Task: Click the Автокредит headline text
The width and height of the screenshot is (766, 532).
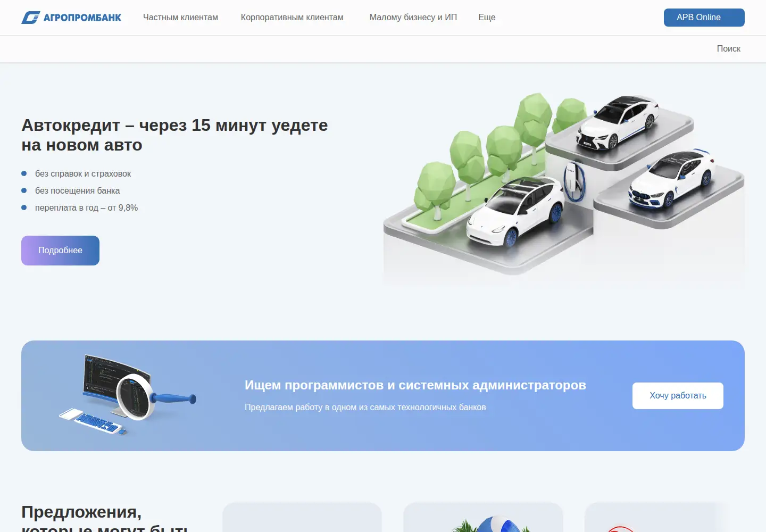Action: 174,135
